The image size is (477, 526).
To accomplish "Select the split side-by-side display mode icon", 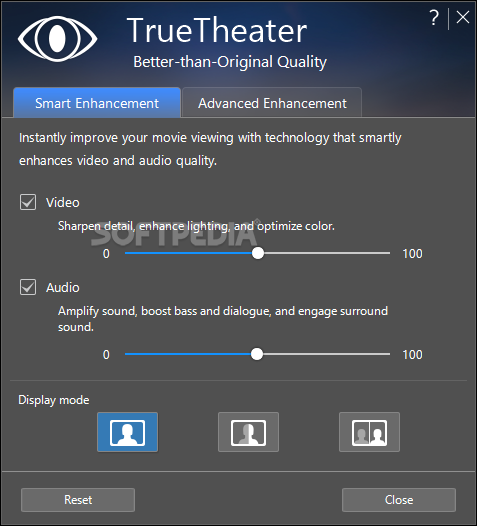I will click(369, 432).
